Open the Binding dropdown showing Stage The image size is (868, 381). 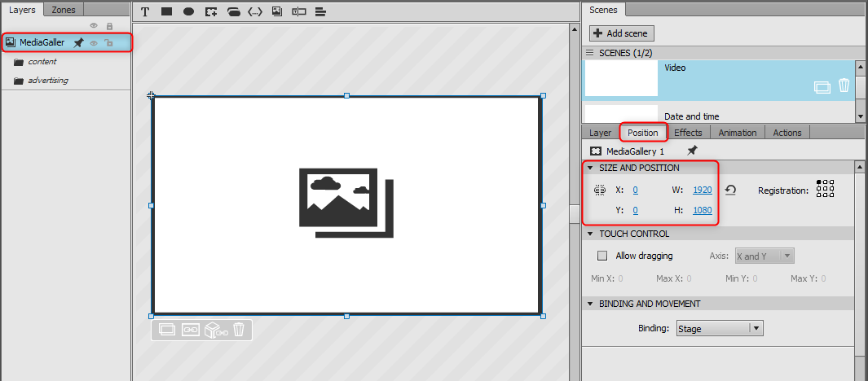tap(720, 328)
